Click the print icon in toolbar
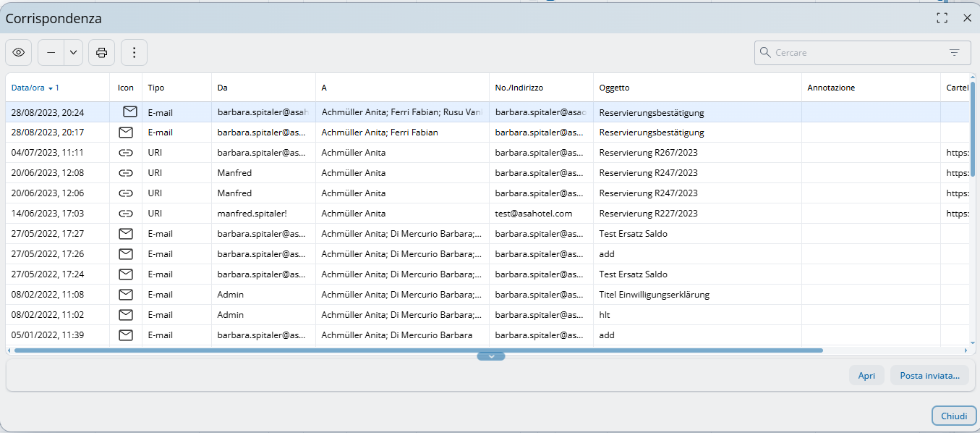 coord(101,52)
